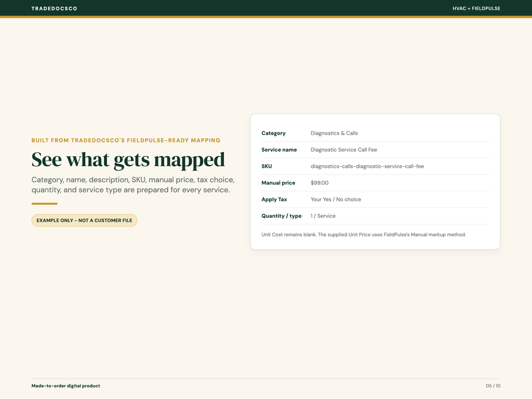
Task: Click the Unit Cost remains blank footnote
Action: pyautogui.click(x=364, y=235)
